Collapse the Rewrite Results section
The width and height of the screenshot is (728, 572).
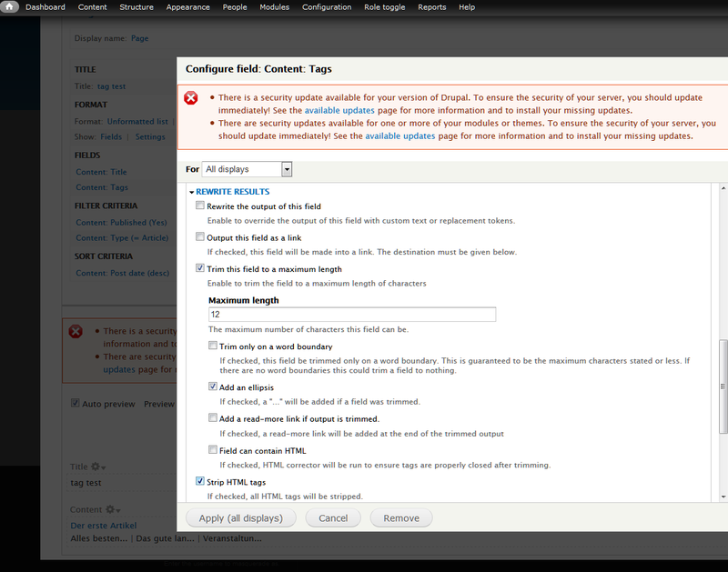232,192
